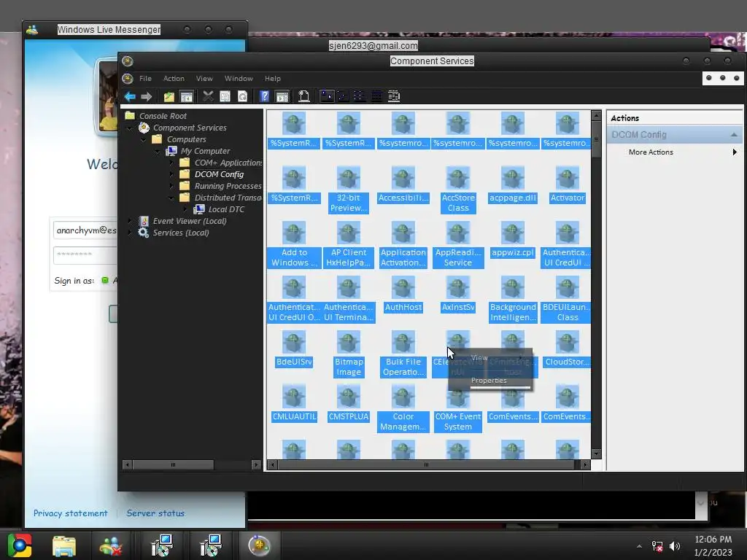The width and height of the screenshot is (747, 560).
Task: Click the email field in Messenger window
Action: [x=85, y=230]
